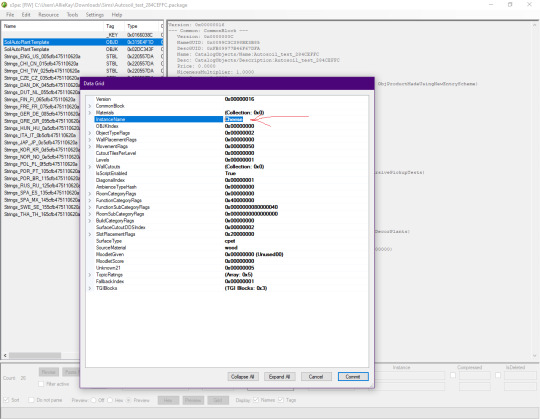Expand the RoomCategoryFlags node
This screenshot has width=540, height=419.
pos(90,193)
